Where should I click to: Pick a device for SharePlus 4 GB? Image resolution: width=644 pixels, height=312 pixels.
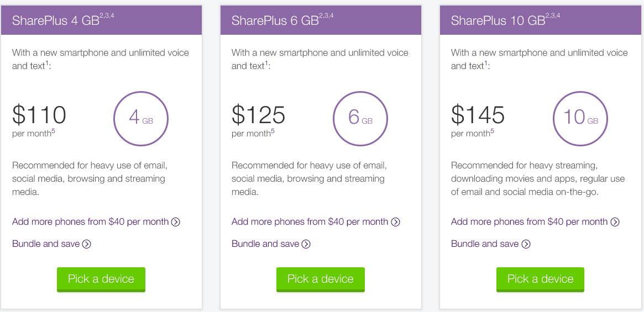point(101,279)
